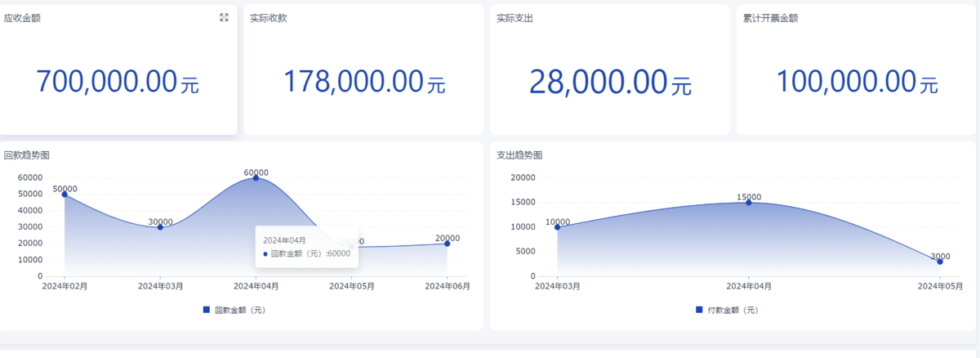Click the 700,000.00 value in 应收金额
This screenshot has width=980, height=358.
pyautogui.click(x=118, y=81)
